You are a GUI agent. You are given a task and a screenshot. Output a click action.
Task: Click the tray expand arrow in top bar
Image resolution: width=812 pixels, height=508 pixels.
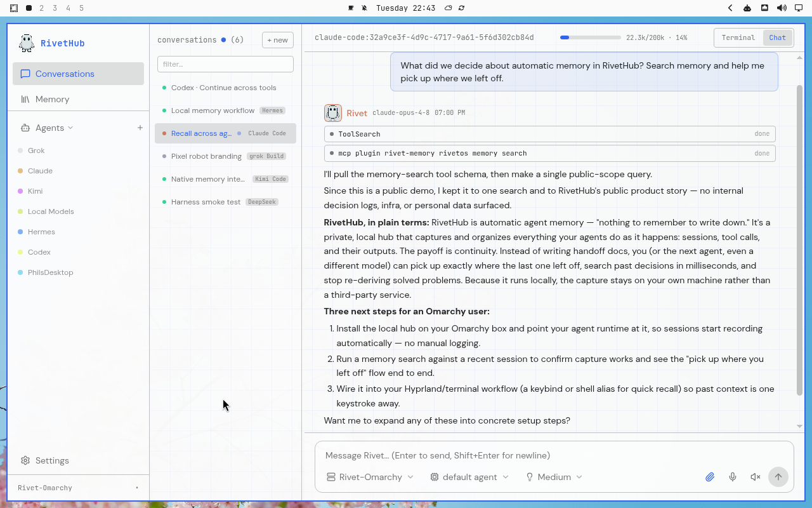(x=730, y=8)
